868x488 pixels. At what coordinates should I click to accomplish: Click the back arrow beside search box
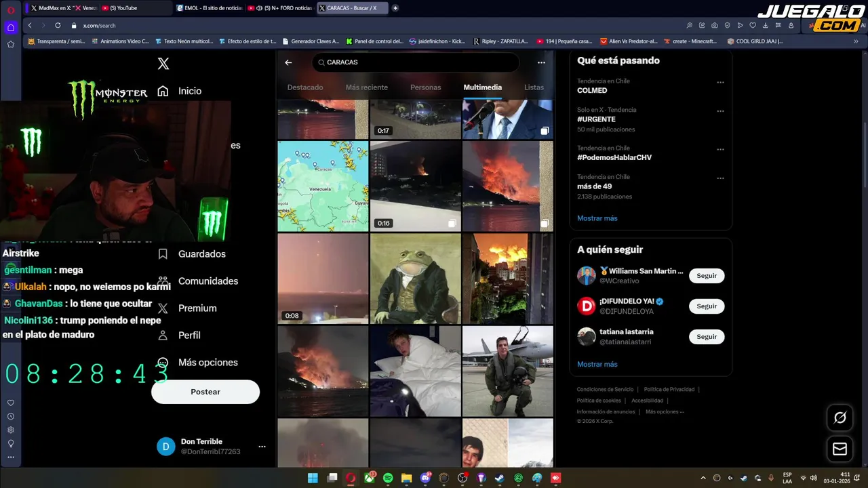coord(288,62)
